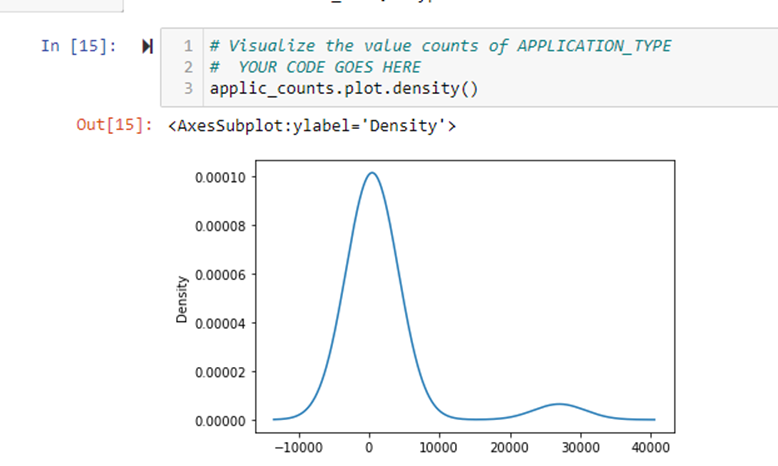Click line number 3 in the code cell
Image resolution: width=778 pixels, height=466 pixels.
tap(188, 88)
